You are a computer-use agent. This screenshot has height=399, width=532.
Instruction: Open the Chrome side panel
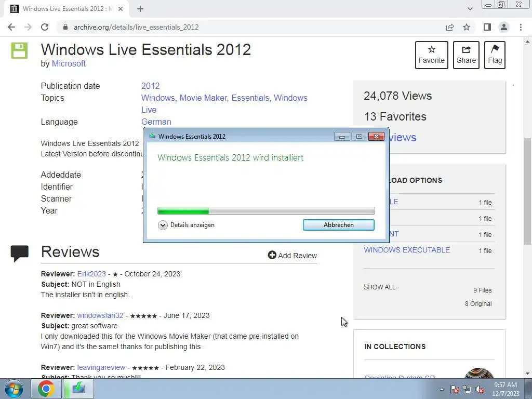pyautogui.click(x=487, y=27)
